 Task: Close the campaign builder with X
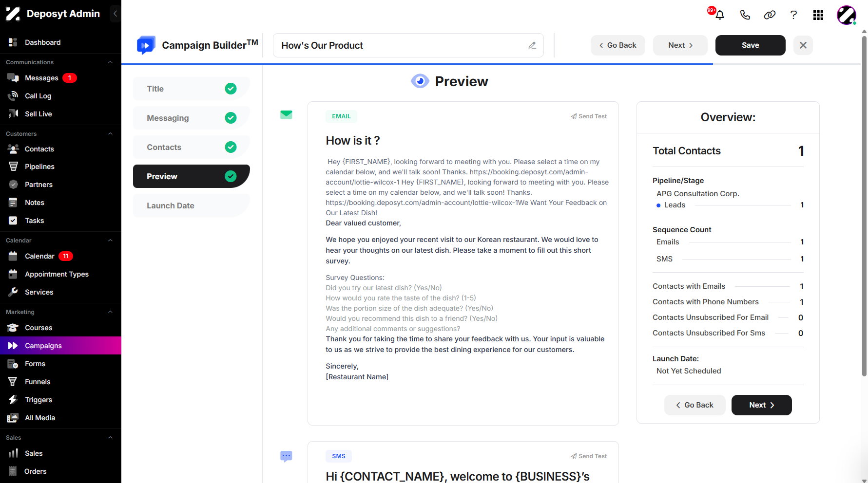click(x=803, y=45)
